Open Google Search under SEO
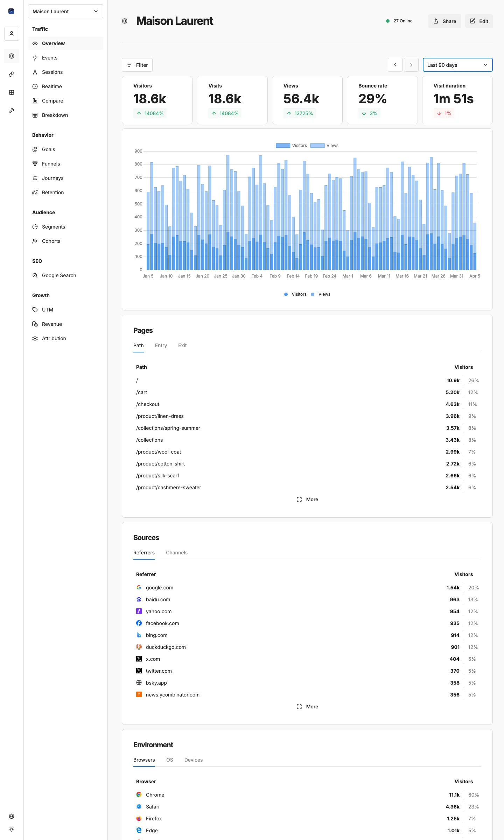Viewport: 504px width, 840px height. click(65, 275)
